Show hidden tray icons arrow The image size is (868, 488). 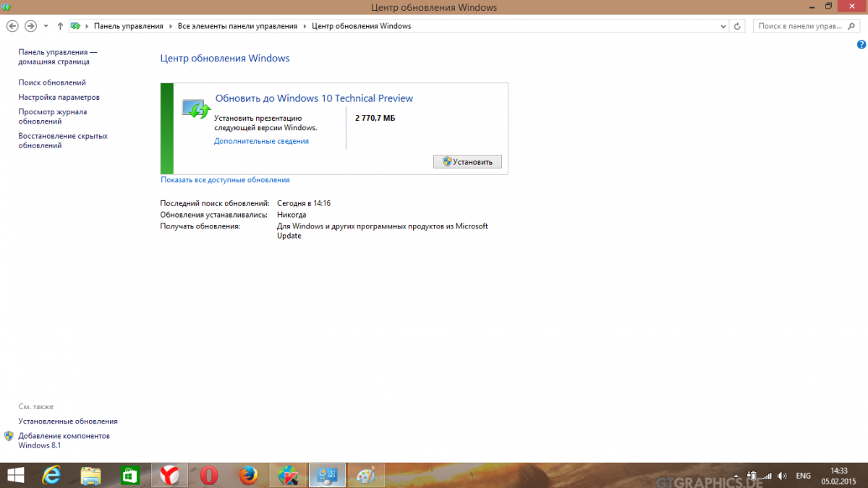[x=737, y=476]
